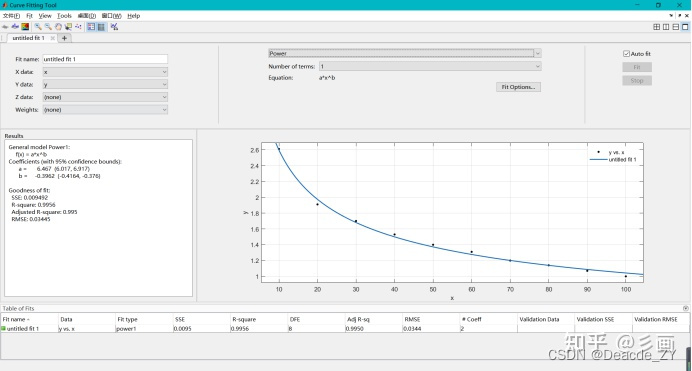Open the 窗口(W) menu
The image size is (692, 371).
point(112,15)
